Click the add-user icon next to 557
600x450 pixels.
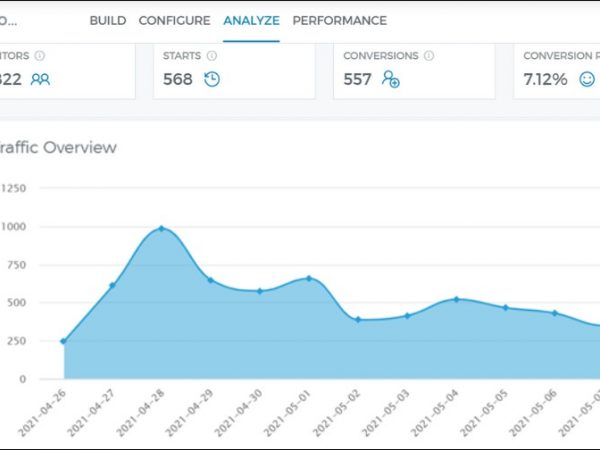click(x=391, y=79)
